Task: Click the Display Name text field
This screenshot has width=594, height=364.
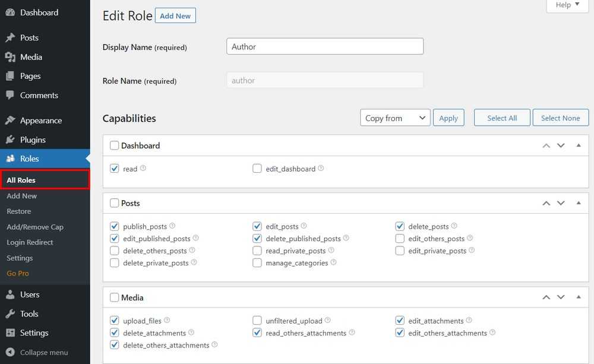Action: 325,47
